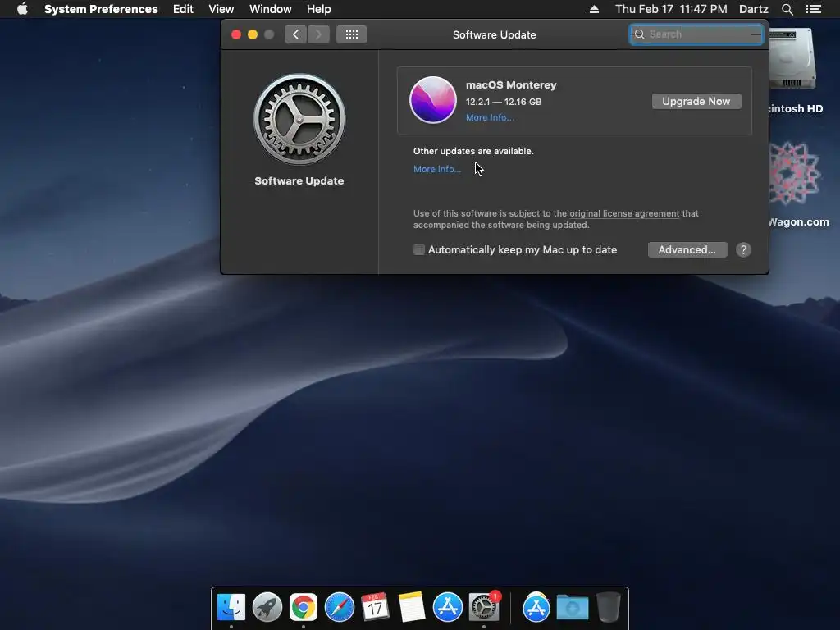
Task: Open System Preferences in the Dock
Action: click(484, 607)
